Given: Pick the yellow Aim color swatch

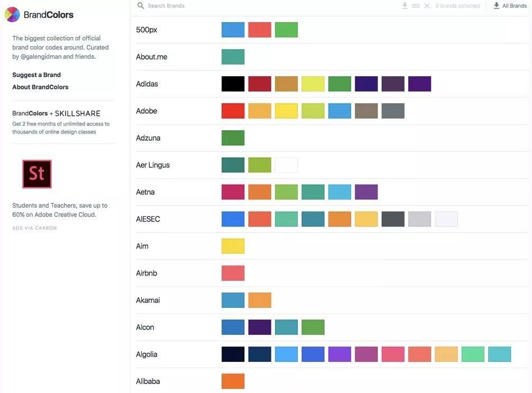Looking at the screenshot, I should point(233,246).
